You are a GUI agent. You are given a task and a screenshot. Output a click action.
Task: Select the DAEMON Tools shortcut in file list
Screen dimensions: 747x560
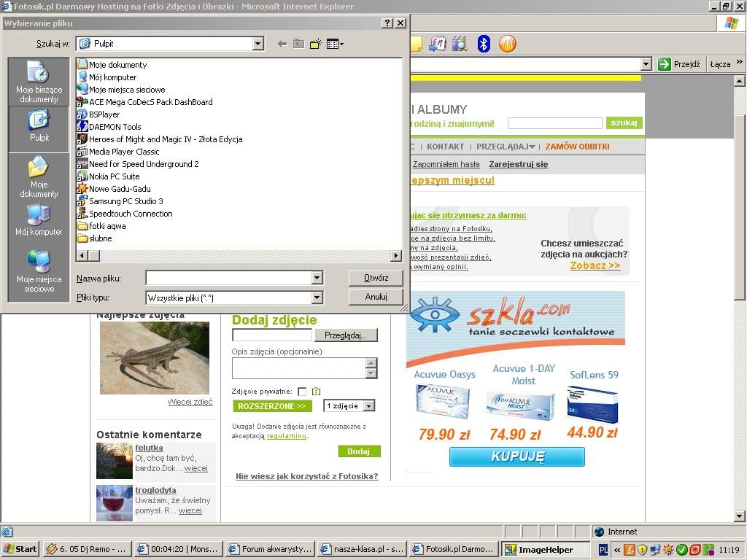109,127
